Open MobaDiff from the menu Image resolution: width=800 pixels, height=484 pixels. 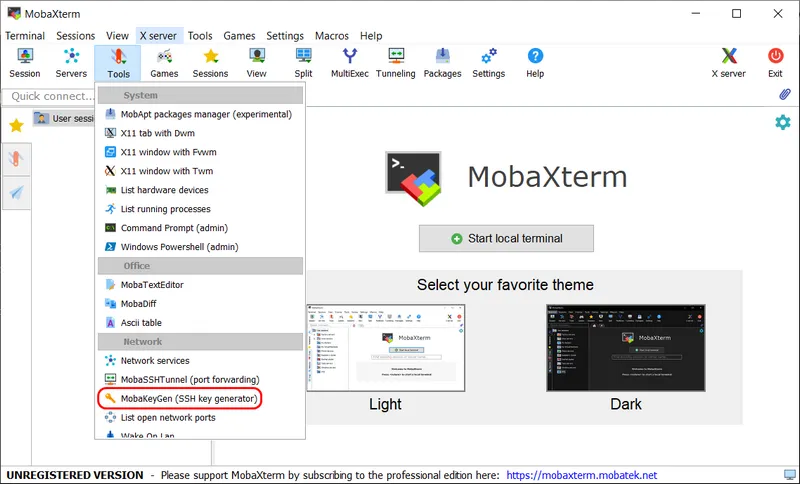(x=200, y=303)
